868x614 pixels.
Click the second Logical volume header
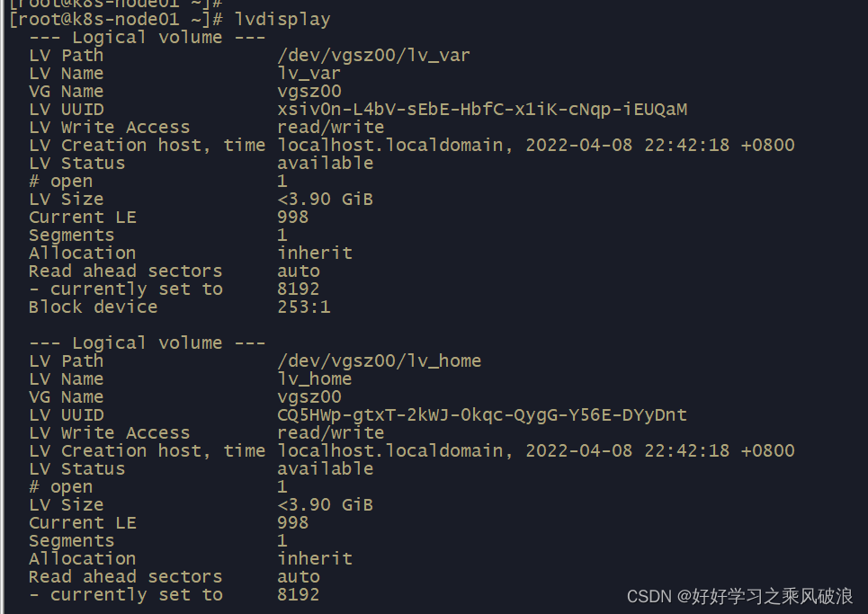tap(148, 343)
